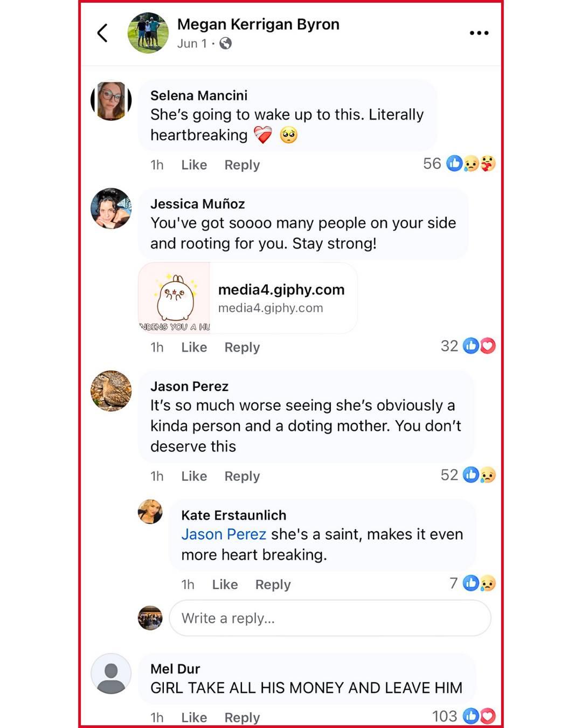Open Megan Kerrigan Byron's name link
The height and width of the screenshot is (728, 582).
tap(258, 24)
